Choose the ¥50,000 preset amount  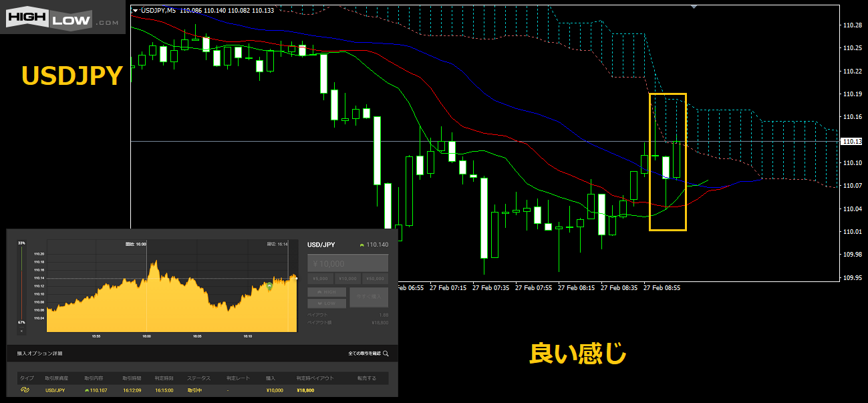(375, 278)
